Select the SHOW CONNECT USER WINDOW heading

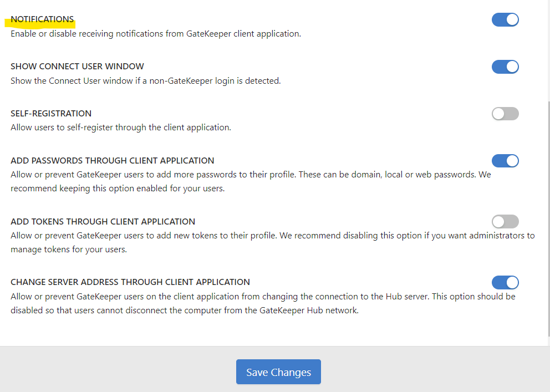(x=77, y=65)
